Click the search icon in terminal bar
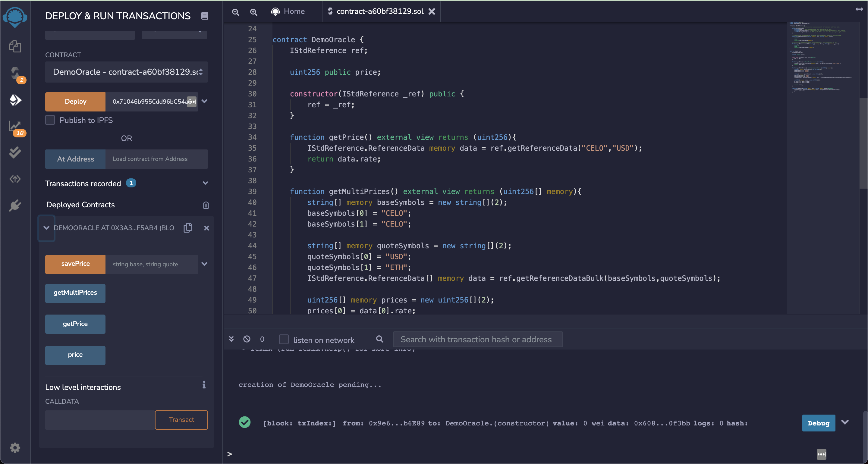 [x=379, y=339]
